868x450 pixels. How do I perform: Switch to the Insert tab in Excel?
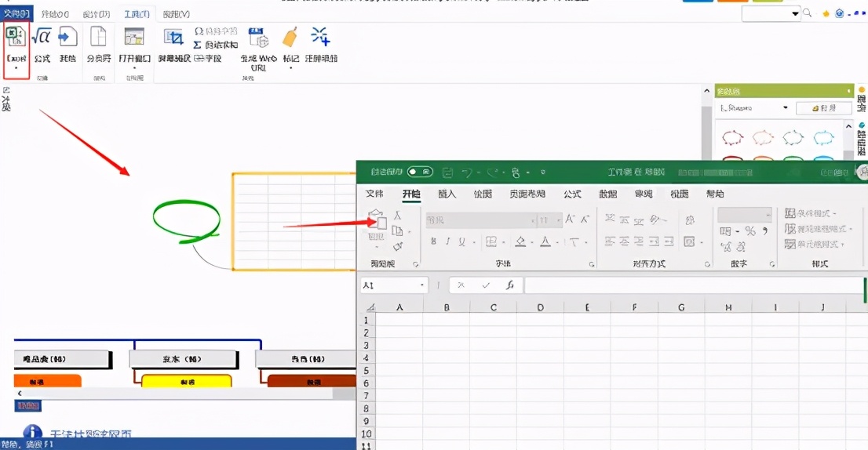pos(447,194)
